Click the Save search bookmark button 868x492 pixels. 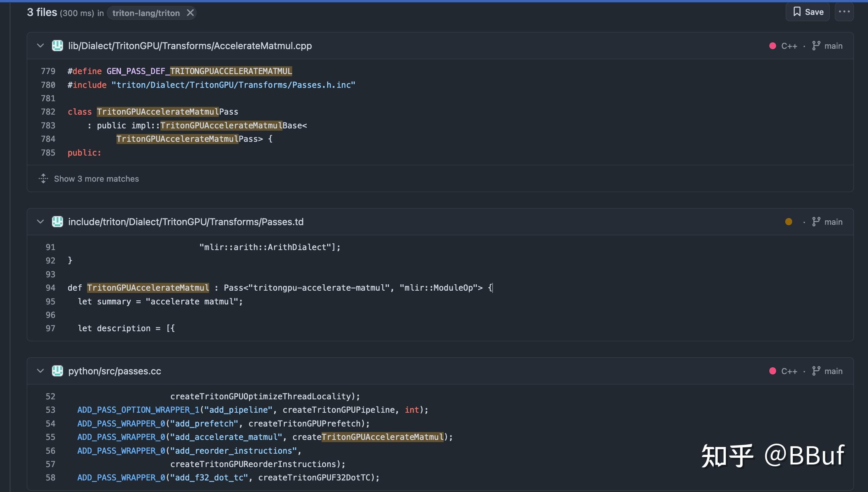pyautogui.click(x=807, y=12)
